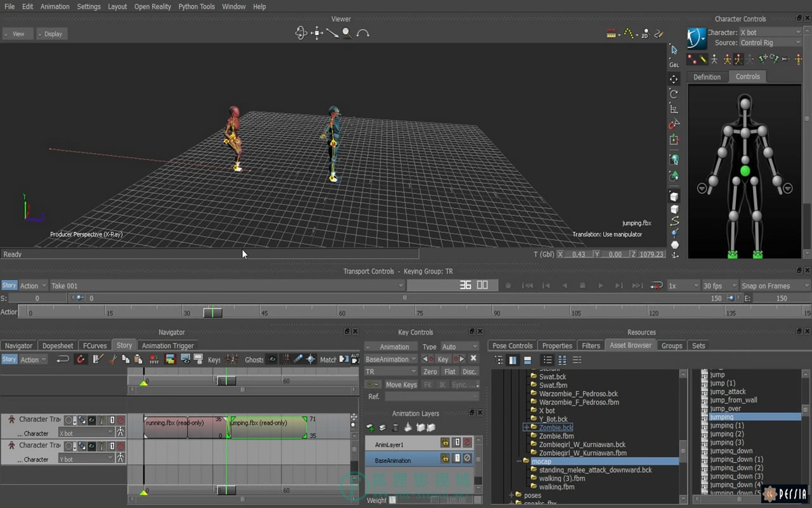Image resolution: width=812 pixels, height=508 pixels.
Task: Click the add animation layer icon
Action: coord(370,427)
